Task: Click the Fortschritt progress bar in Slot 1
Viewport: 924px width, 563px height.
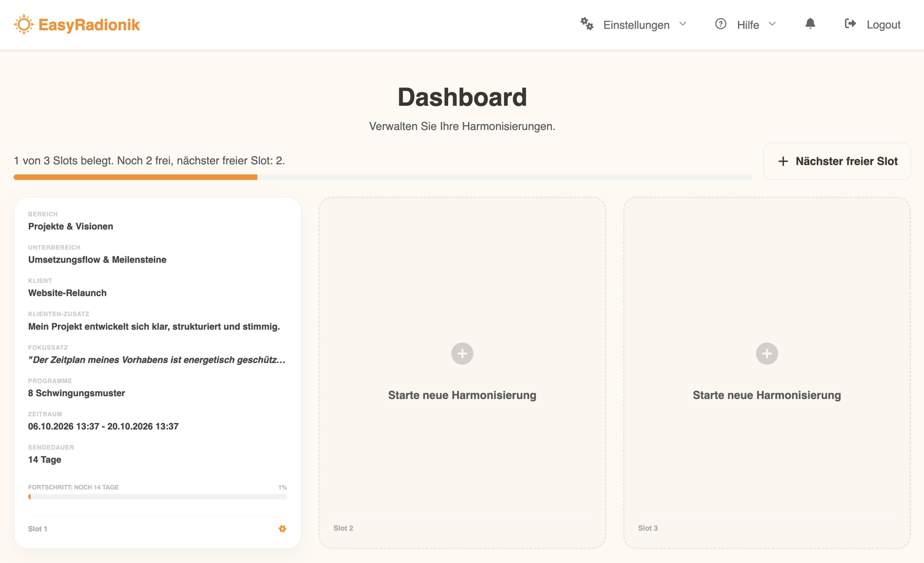Action: pyautogui.click(x=158, y=497)
